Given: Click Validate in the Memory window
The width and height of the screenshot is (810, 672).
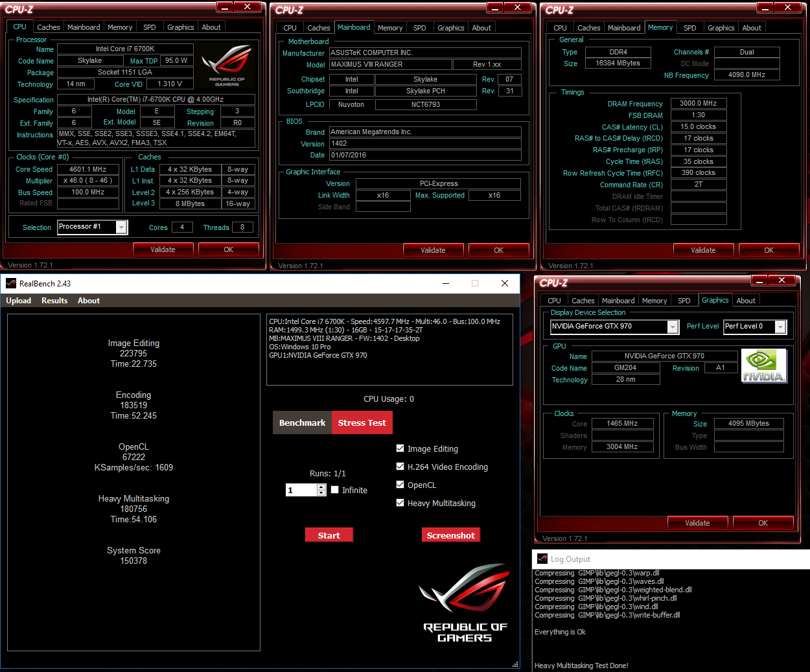Looking at the screenshot, I should 704,250.
